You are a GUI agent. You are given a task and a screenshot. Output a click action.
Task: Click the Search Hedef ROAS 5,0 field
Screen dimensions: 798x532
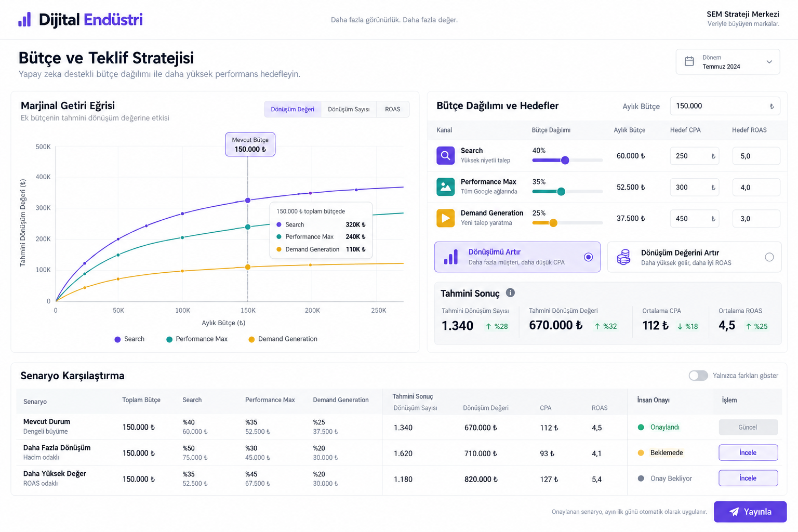(756, 156)
